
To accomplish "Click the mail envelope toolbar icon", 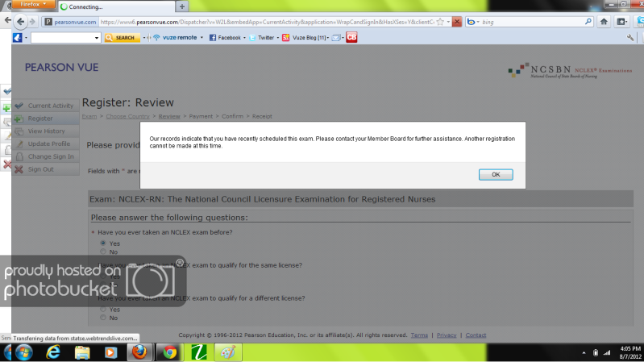I will tap(336, 37).
